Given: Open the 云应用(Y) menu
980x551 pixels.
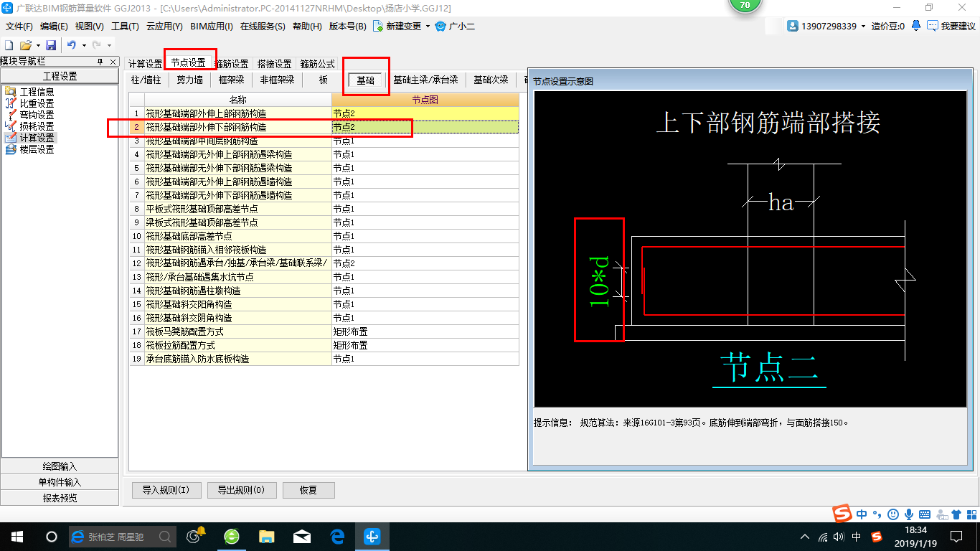Looking at the screenshot, I should [x=164, y=26].
